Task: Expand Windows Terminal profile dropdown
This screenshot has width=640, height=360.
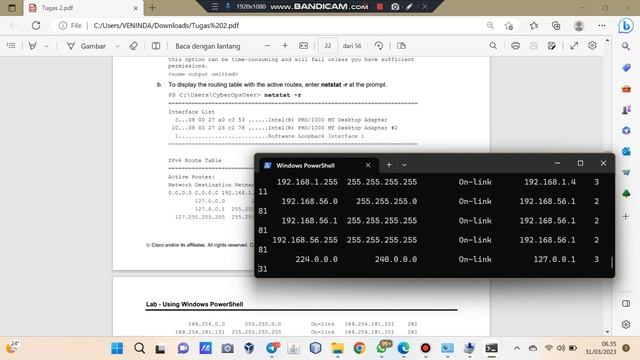Action: (x=404, y=165)
